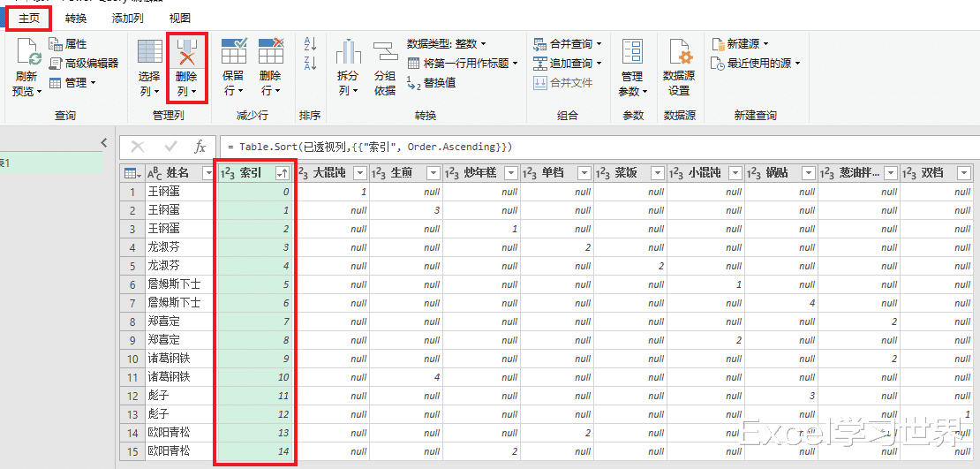Click the cell 王钢蛋 in row 1

tap(181, 192)
